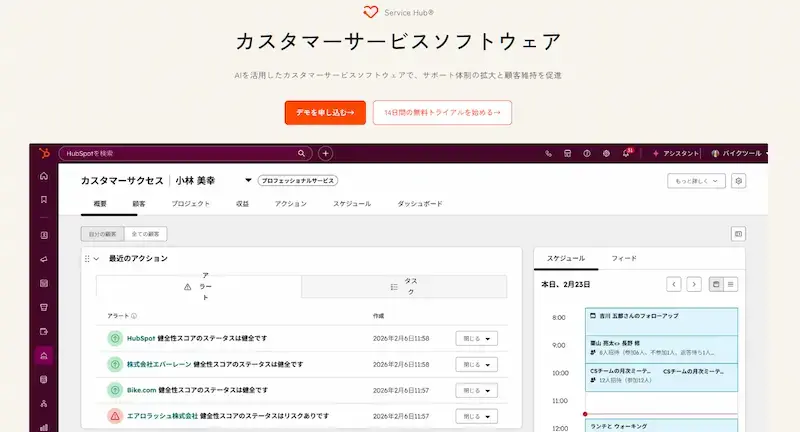Open the megaphone marketing icon in sidebar
The width and height of the screenshot is (800, 432).
44,259
